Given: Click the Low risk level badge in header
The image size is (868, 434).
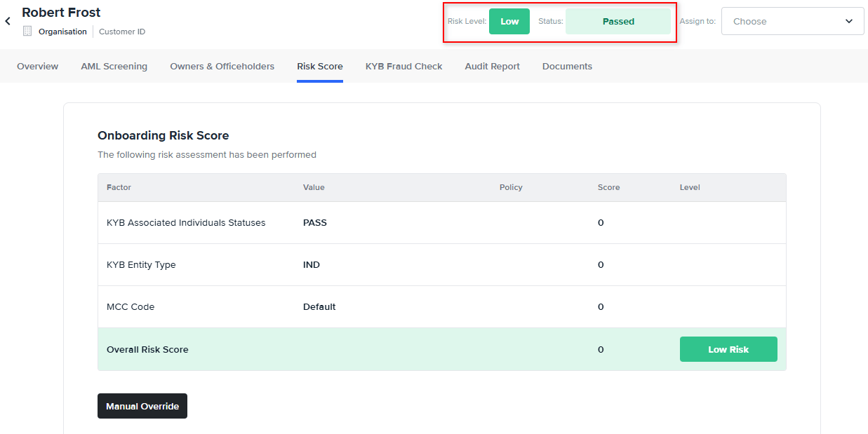Looking at the screenshot, I should click(509, 21).
